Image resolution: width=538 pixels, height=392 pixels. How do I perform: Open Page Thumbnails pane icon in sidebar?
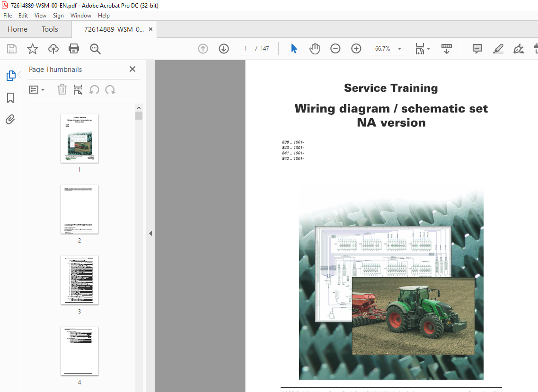[10, 76]
